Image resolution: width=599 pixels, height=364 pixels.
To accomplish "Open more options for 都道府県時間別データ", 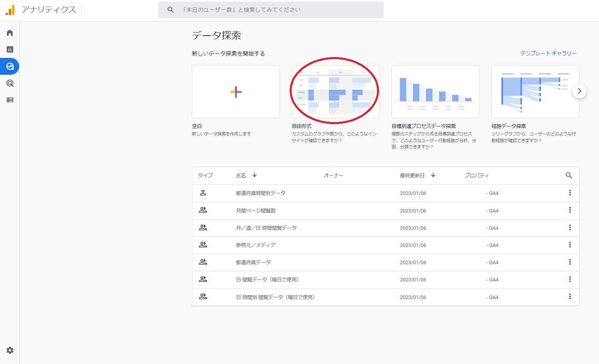I will 570,193.
